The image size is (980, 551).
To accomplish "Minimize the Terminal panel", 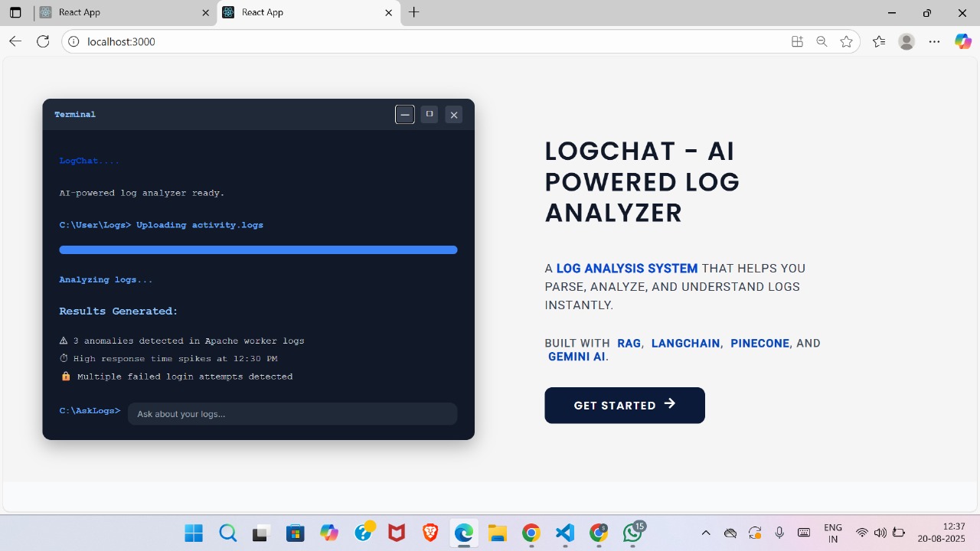I will point(405,115).
